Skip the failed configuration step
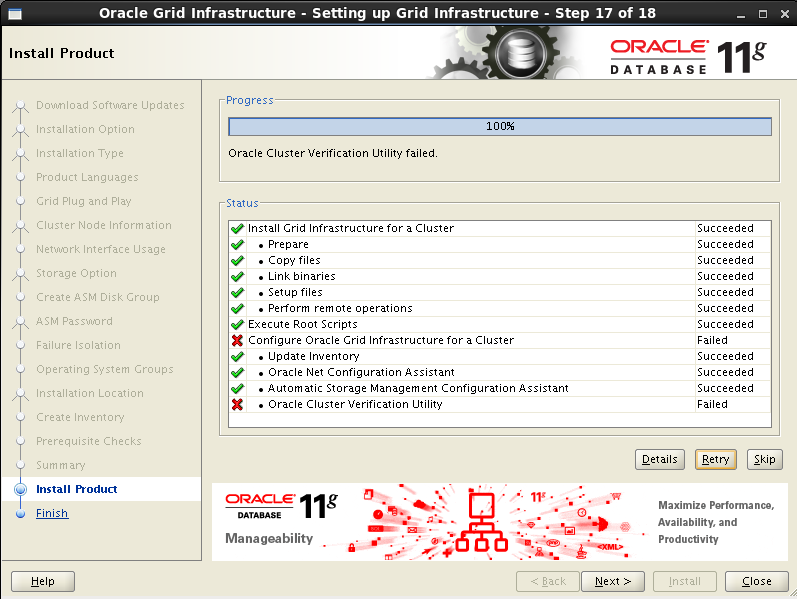The width and height of the screenshot is (797, 599). (764, 460)
